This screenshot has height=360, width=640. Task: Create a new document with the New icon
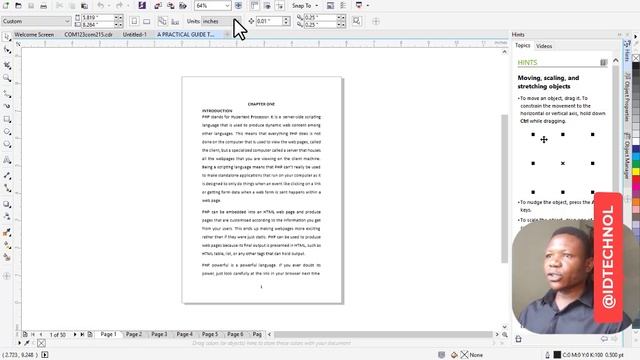point(6,6)
